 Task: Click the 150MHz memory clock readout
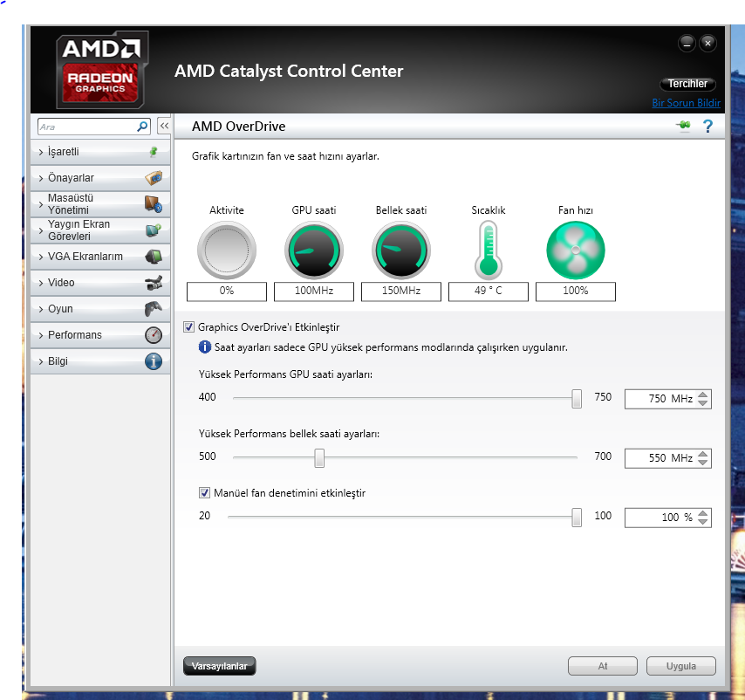(401, 292)
